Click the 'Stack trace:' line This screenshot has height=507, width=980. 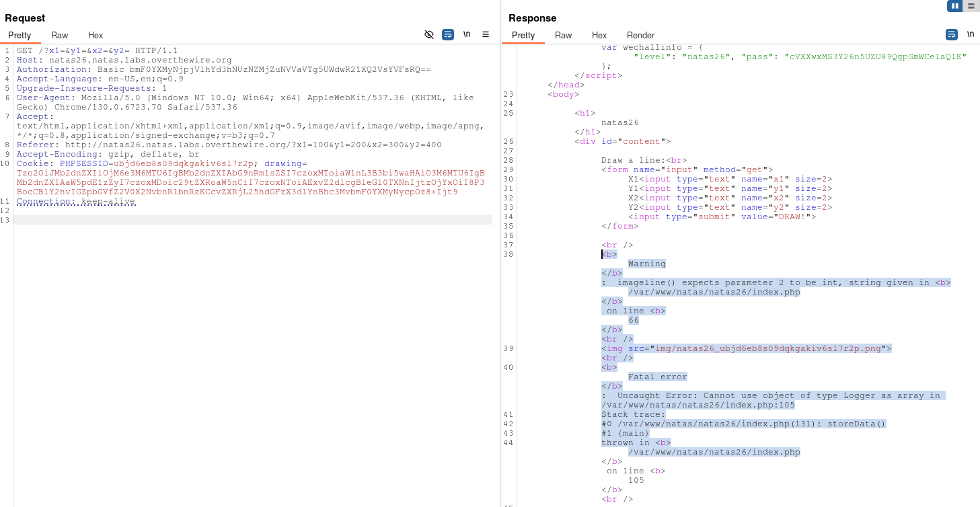pyautogui.click(x=634, y=414)
